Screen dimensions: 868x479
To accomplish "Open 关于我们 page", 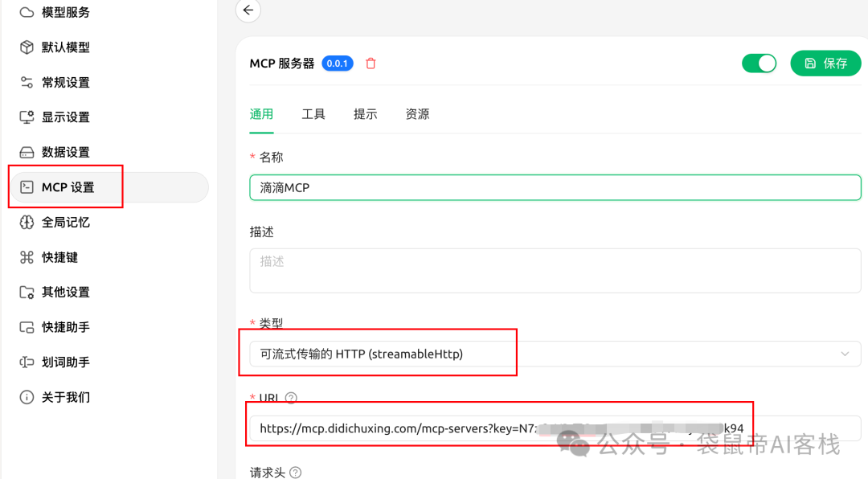I will 108,397.
